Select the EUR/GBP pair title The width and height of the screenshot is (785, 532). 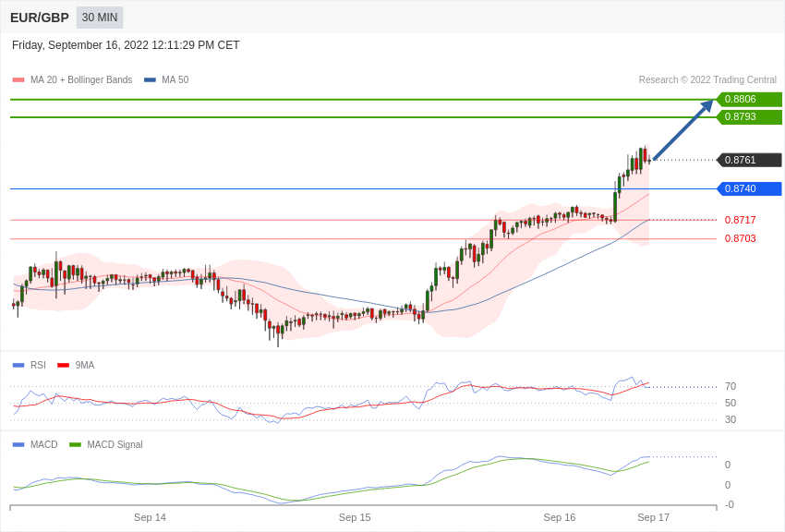40,18
